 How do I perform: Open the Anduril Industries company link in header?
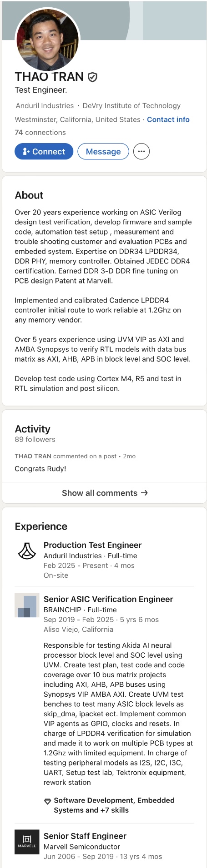pos(45,105)
